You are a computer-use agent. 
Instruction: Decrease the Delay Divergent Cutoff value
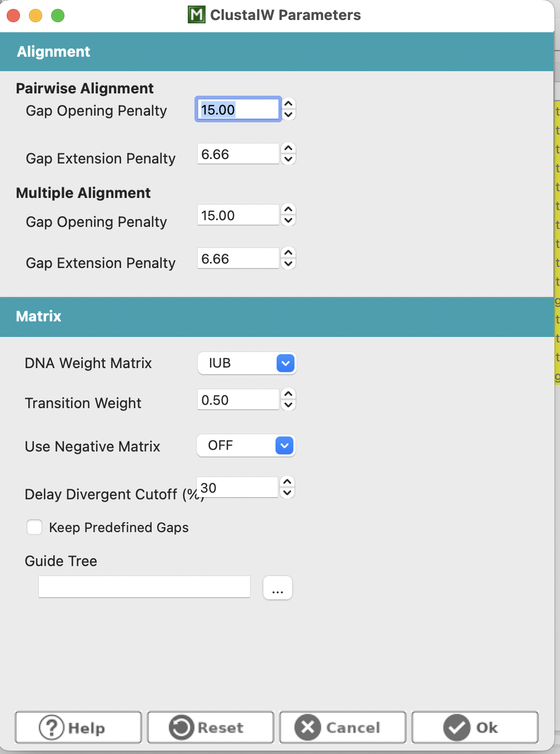[287, 493]
